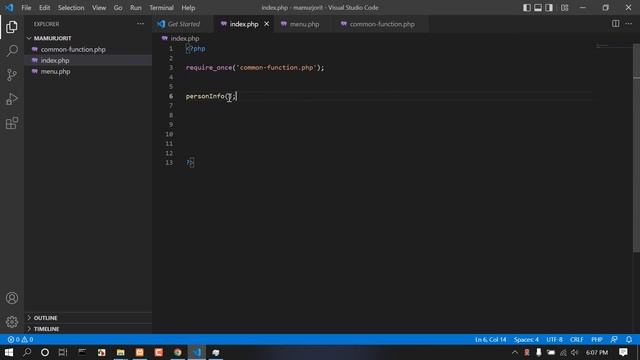This screenshot has width=640, height=360.
Task: Open the Run menu
Action: click(136, 7)
